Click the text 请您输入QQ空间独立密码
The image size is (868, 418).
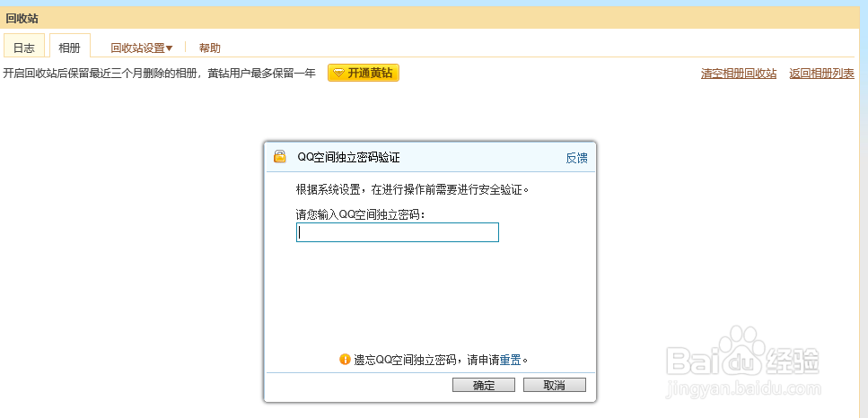coord(360,214)
